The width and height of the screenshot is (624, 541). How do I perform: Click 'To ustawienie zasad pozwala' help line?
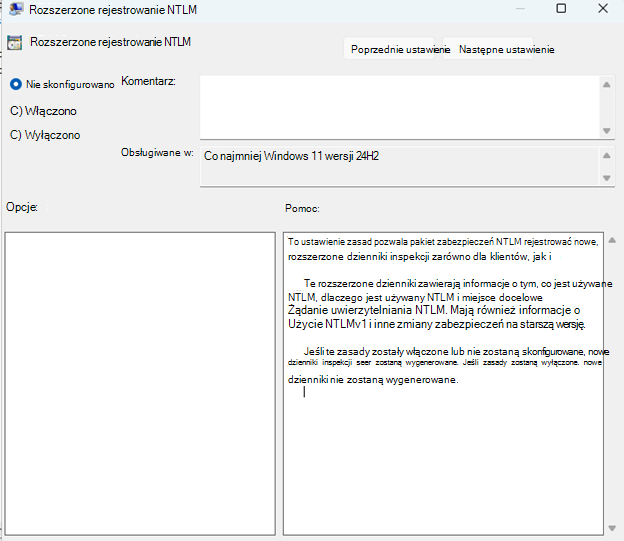pos(443,242)
